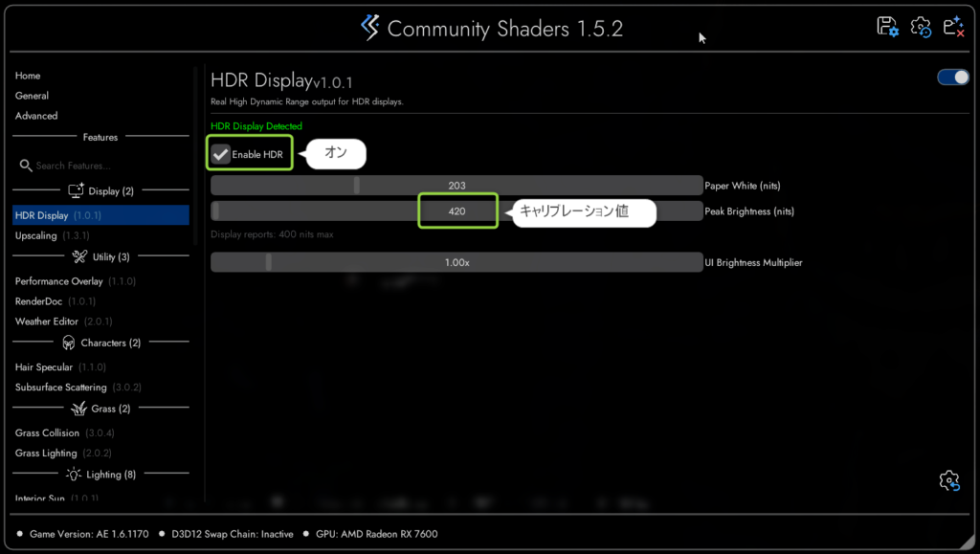Click the save settings icon in header
This screenshot has width=980, height=554.
tap(887, 27)
